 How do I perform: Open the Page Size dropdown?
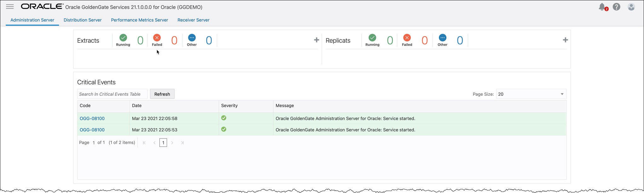(x=531, y=94)
